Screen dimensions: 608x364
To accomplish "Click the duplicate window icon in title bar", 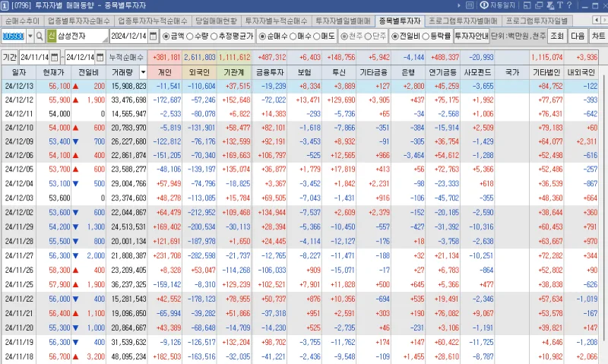I will [539, 5].
